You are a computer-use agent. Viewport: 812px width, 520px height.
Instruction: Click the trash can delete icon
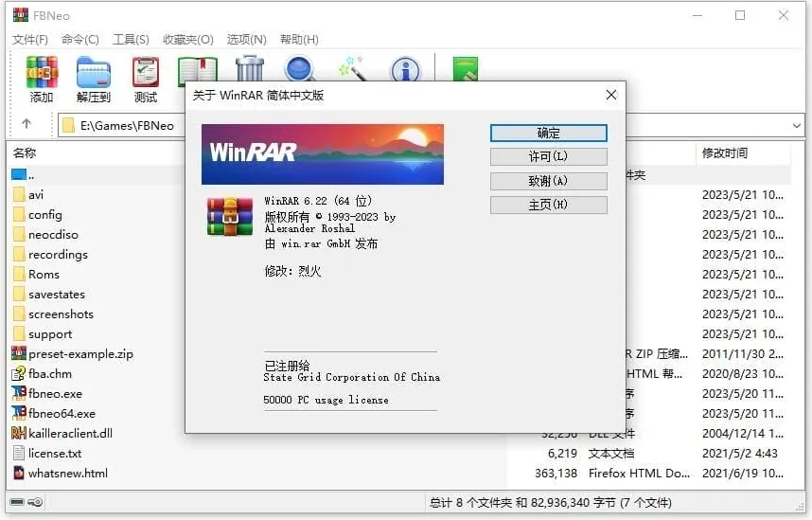(250, 69)
